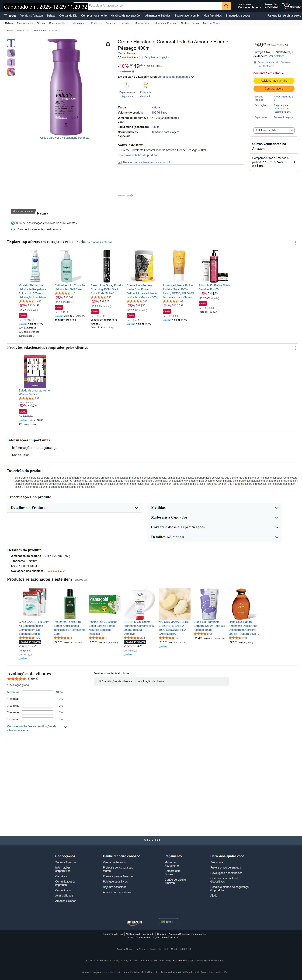Open the shopping cart icon
The height and width of the screenshot is (980, 302).
coord(286,6)
